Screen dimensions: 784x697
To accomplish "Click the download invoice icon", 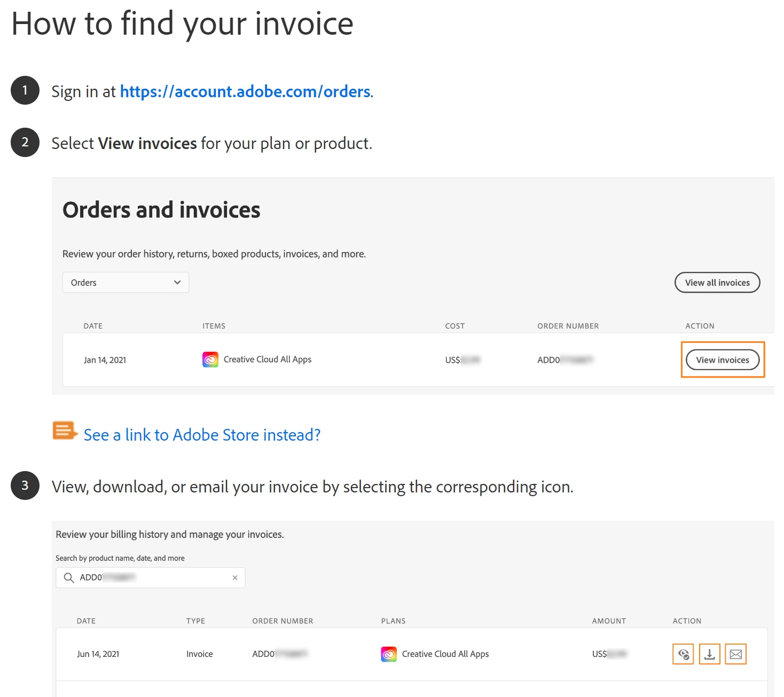I will (709, 654).
